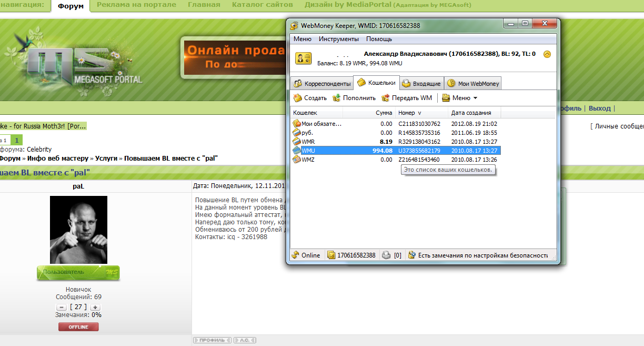Open the Инструменты menu
Image resolution: width=644 pixels, height=346 pixels.
(339, 39)
